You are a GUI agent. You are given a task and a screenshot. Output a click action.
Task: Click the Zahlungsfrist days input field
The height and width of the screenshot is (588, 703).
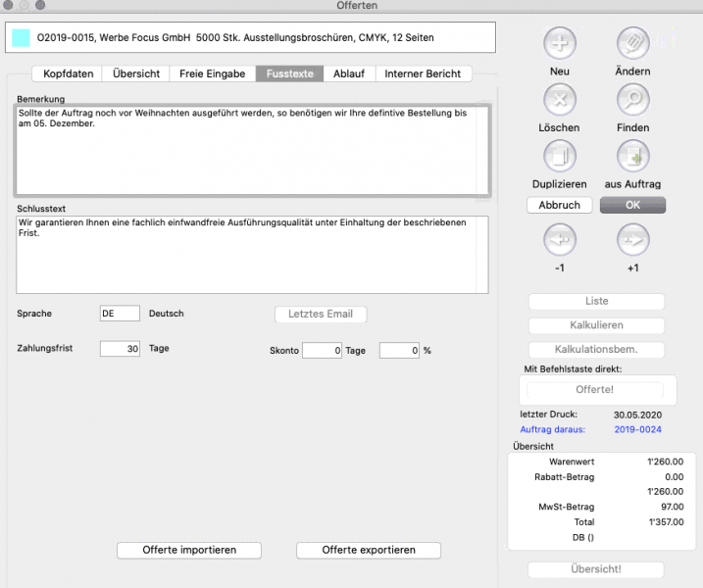point(120,349)
